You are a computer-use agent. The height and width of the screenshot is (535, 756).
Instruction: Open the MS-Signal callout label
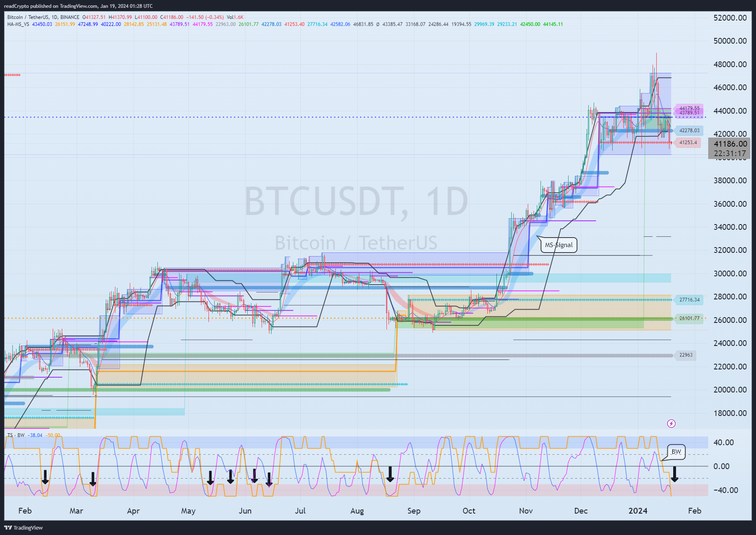click(x=559, y=245)
